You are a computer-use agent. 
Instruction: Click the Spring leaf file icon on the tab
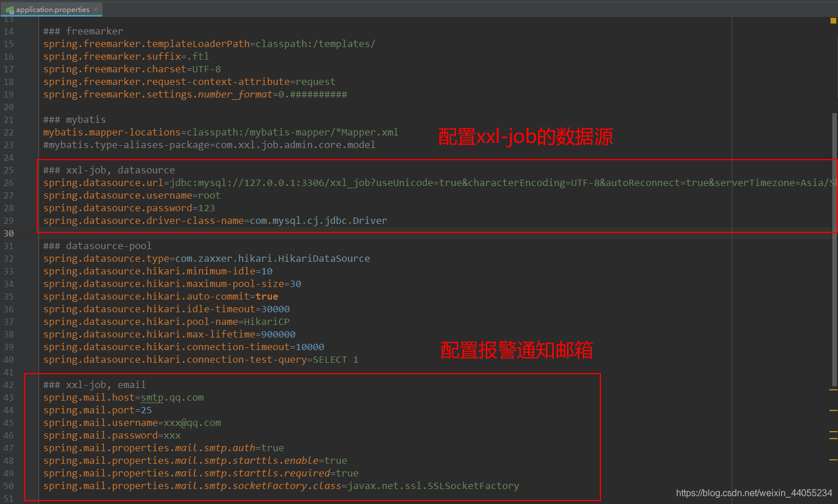10,10
